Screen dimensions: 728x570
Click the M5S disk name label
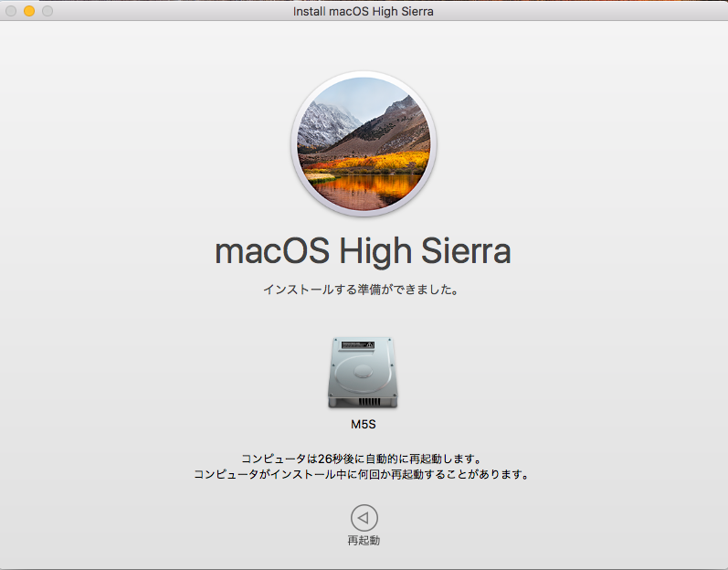tap(363, 424)
